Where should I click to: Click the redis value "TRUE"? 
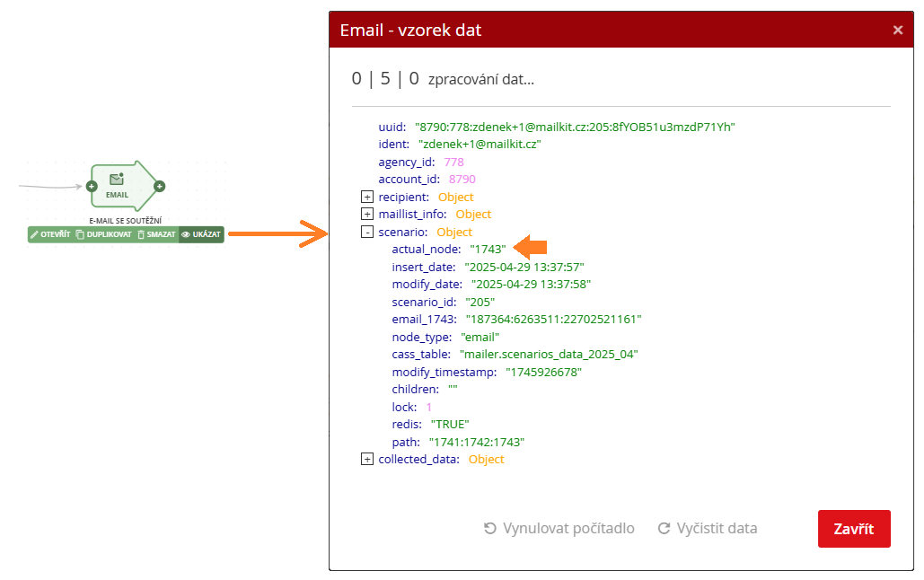450,425
